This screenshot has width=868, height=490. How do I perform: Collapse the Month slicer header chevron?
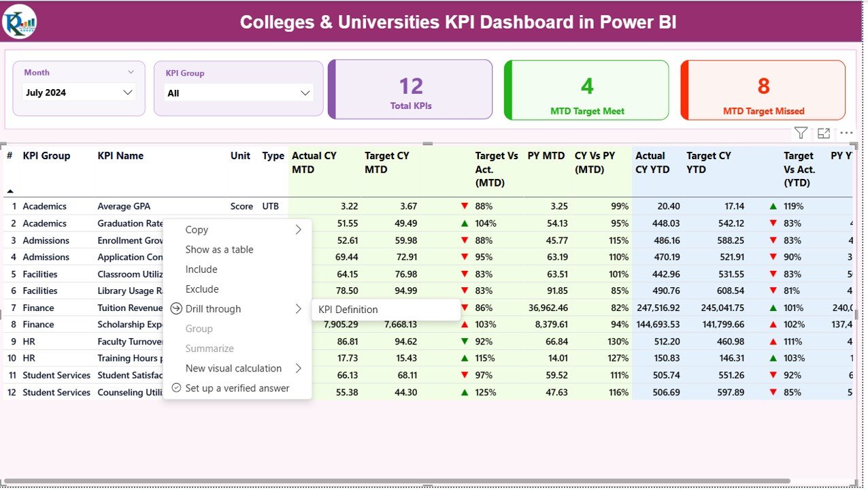point(131,72)
